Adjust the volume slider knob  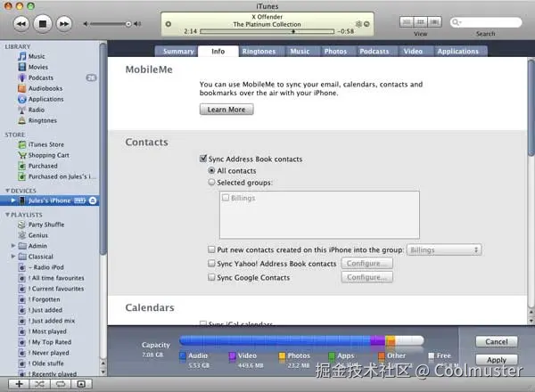(x=128, y=24)
